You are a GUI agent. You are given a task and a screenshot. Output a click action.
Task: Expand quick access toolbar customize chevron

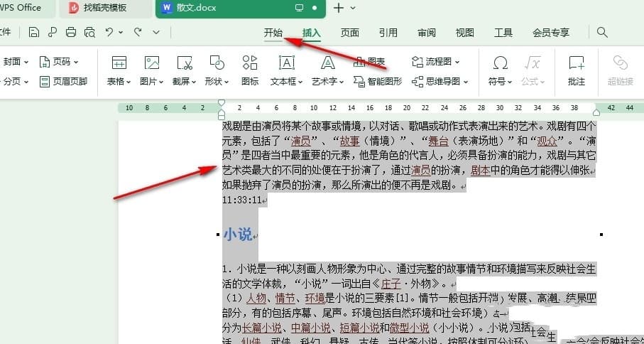pyautogui.click(x=156, y=32)
